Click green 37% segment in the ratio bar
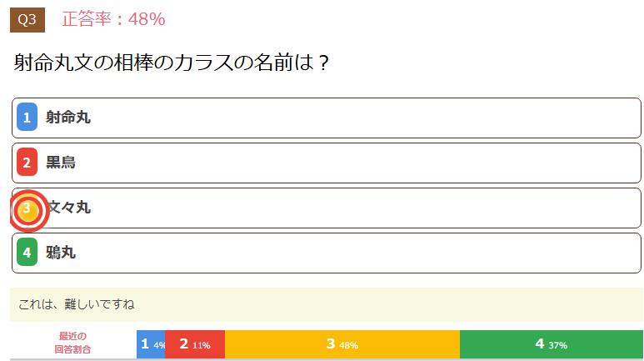Screen dimensions: 644x361 [551, 344]
